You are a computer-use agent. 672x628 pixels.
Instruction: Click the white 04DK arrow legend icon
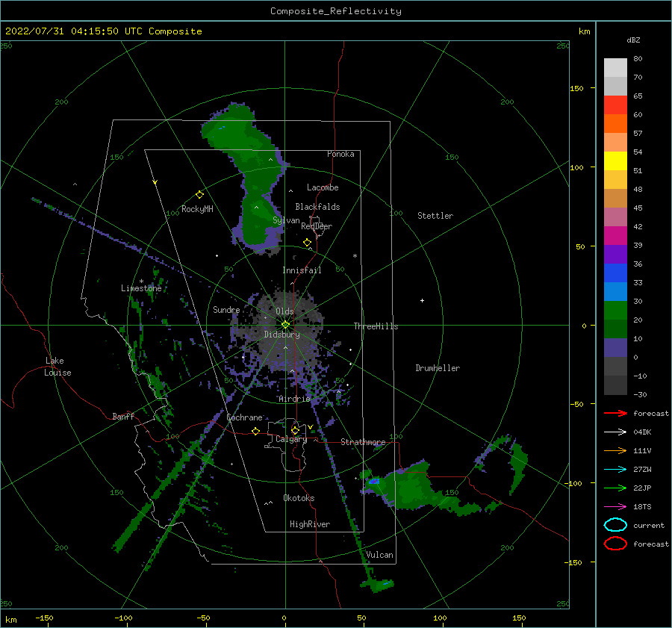click(x=615, y=432)
